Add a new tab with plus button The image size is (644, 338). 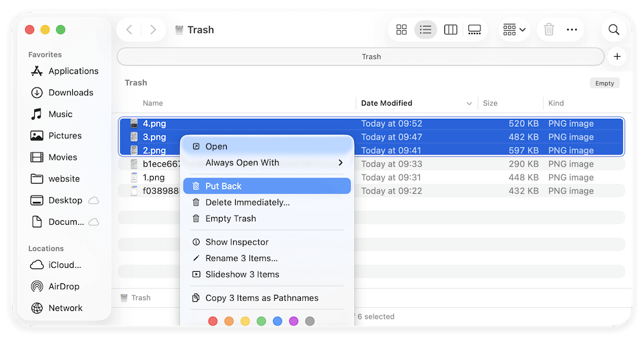coord(617,57)
